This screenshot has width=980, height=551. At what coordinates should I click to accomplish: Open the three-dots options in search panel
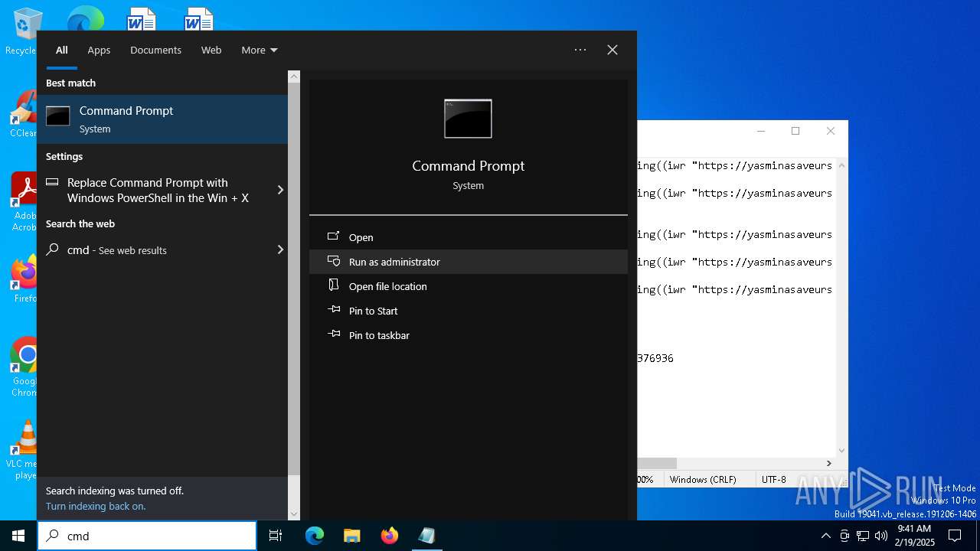coord(580,50)
